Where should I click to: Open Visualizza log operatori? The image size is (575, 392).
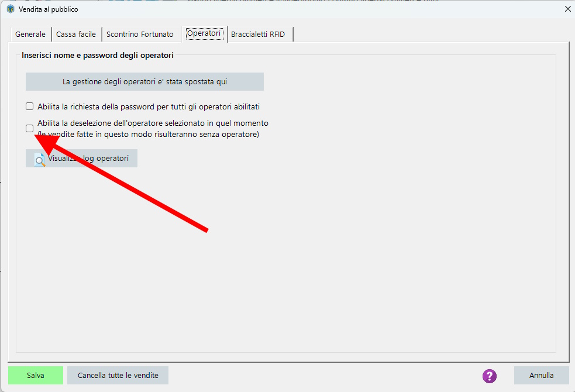pyautogui.click(x=81, y=159)
